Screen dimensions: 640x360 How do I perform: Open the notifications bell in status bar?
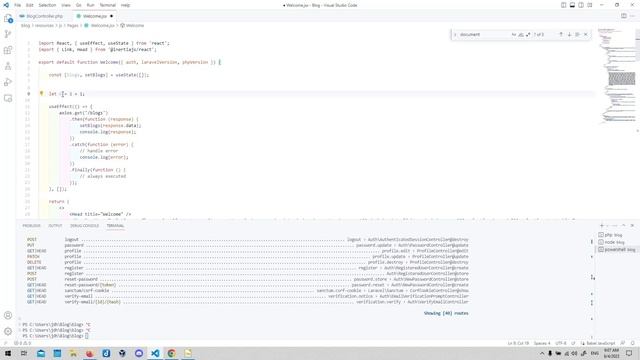click(x=632, y=343)
